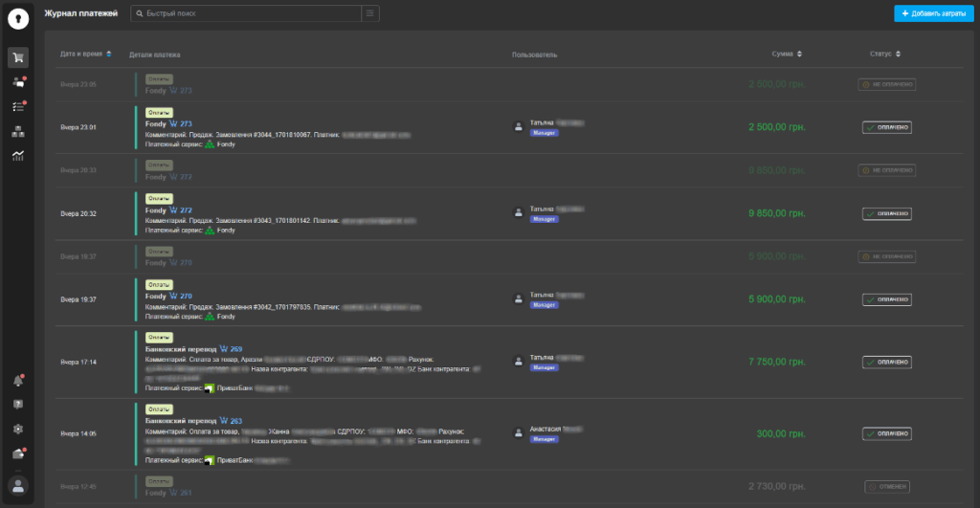Open the analytics chart sidebar icon
980x508 pixels.
[17, 156]
